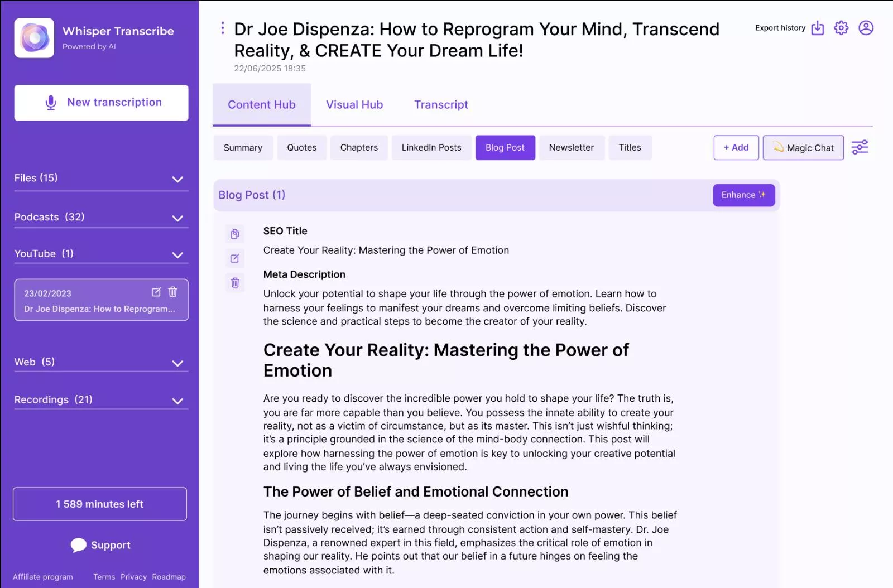This screenshot has width=893, height=588.
Task: Edit the blog post using the pencil icon
Action: point(235,258)
